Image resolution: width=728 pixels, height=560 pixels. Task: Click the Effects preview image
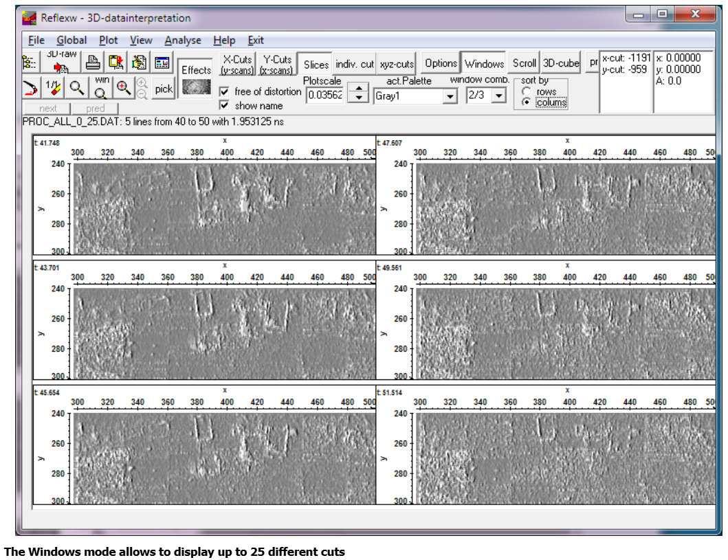[197, 87]
